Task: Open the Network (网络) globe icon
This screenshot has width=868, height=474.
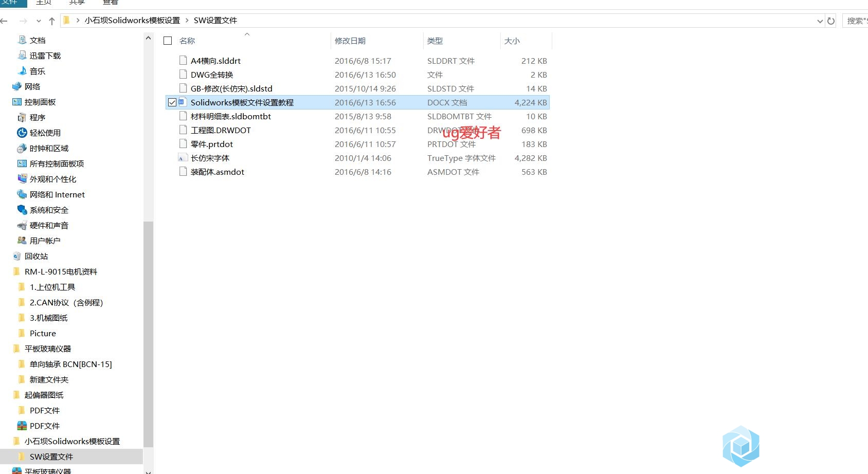Action: (17, 86)
